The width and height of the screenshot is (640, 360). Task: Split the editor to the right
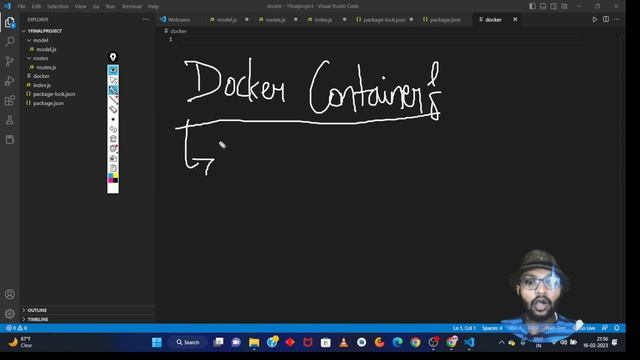click(x=606, y=20)
